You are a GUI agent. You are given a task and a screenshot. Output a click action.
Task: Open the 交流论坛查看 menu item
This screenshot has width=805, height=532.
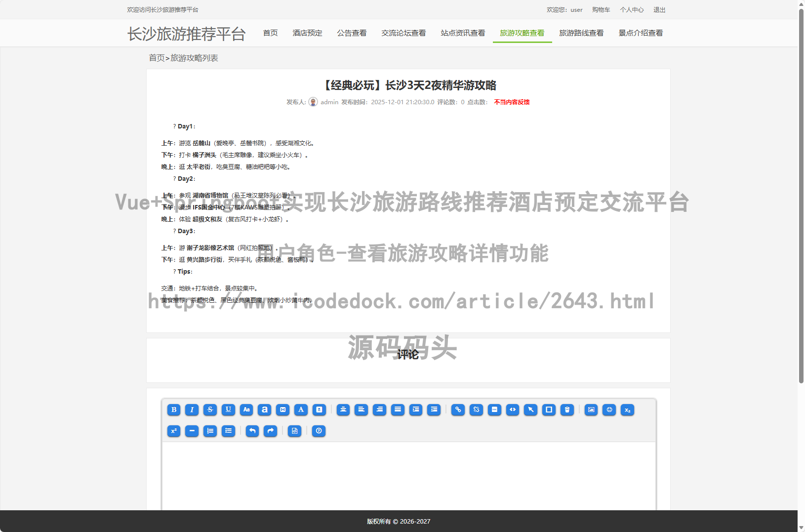click(403, 33)
